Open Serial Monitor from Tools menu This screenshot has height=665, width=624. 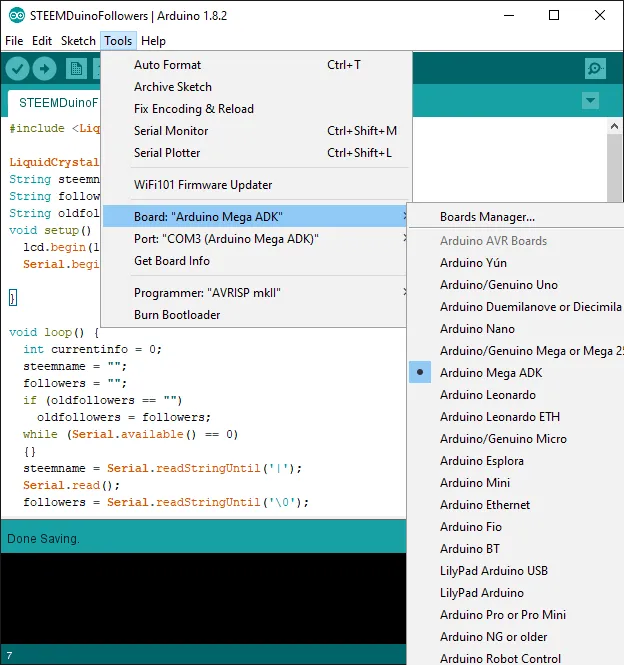pos(256,131)
